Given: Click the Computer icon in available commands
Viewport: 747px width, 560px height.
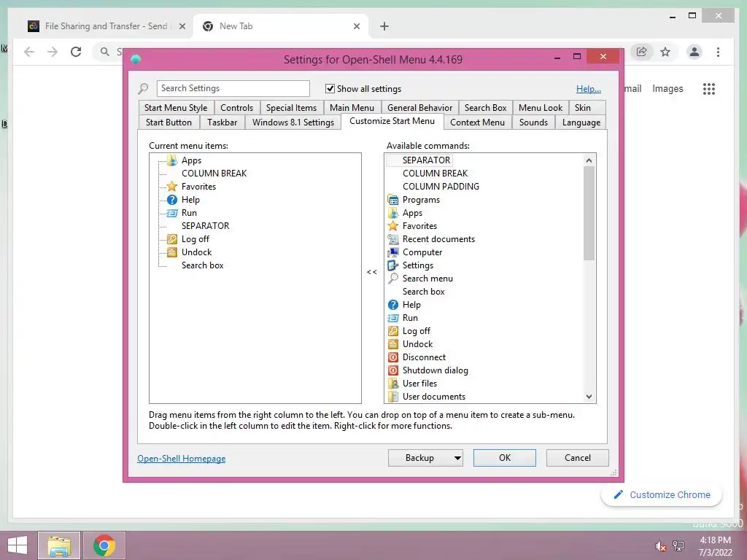Looking at the screenshot, I should 393,252.
